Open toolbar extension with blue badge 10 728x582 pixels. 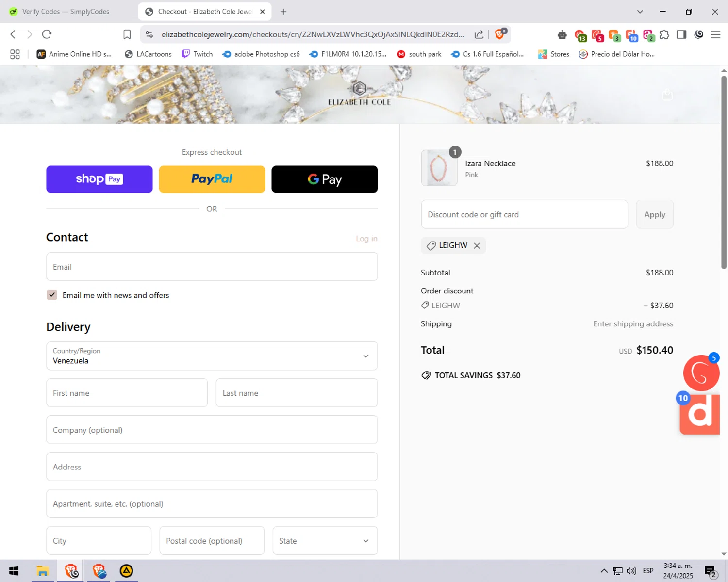point(631,35)
